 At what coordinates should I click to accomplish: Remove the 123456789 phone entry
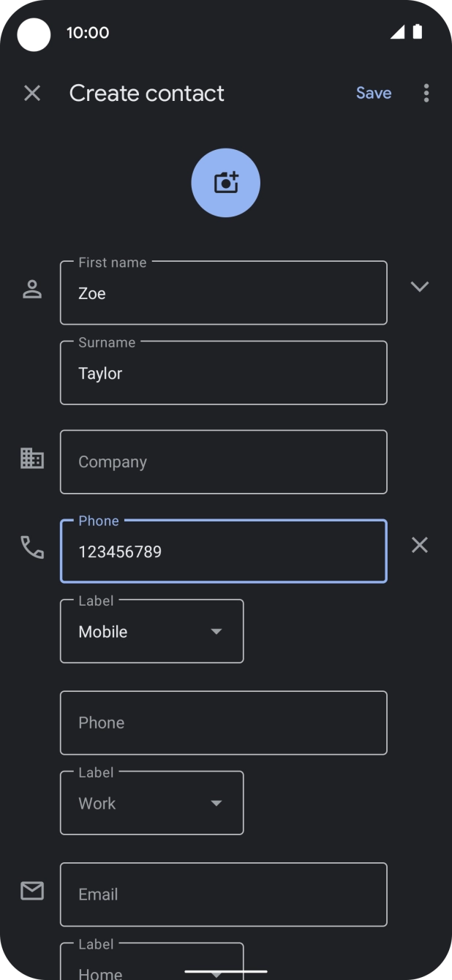pos(419,545)
